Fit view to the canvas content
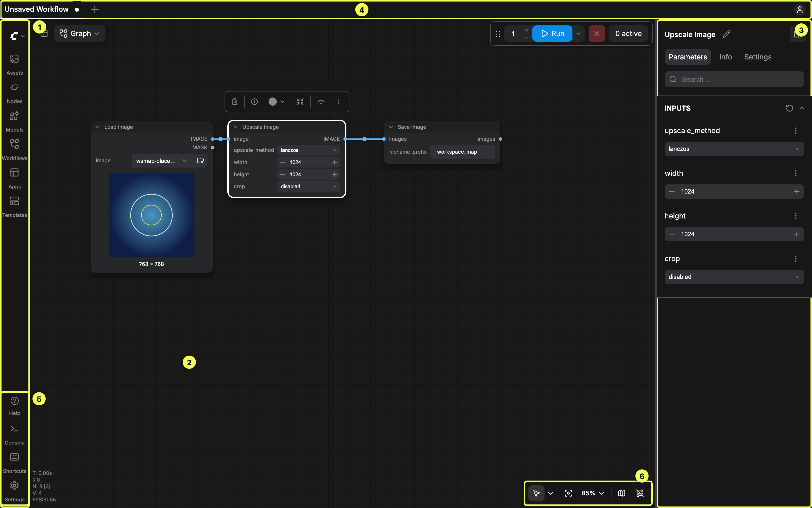The height and width of the screenshot is (508, 812). pos(568,493)
